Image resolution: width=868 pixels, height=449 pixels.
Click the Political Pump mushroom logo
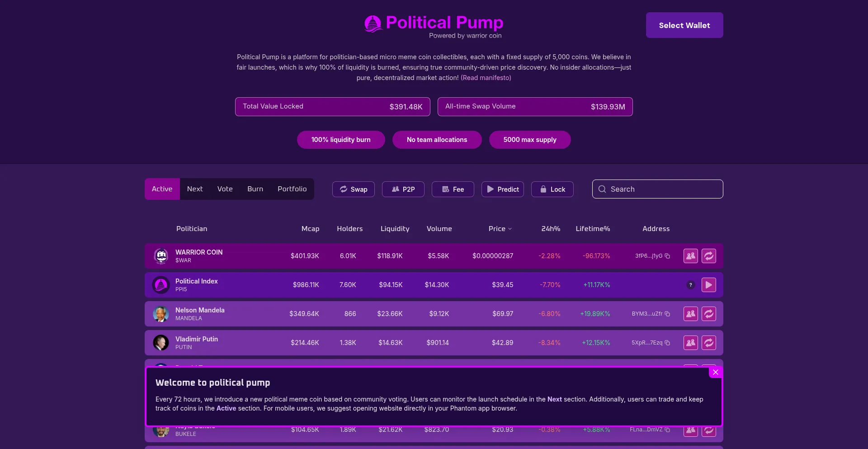pos(373,24)
